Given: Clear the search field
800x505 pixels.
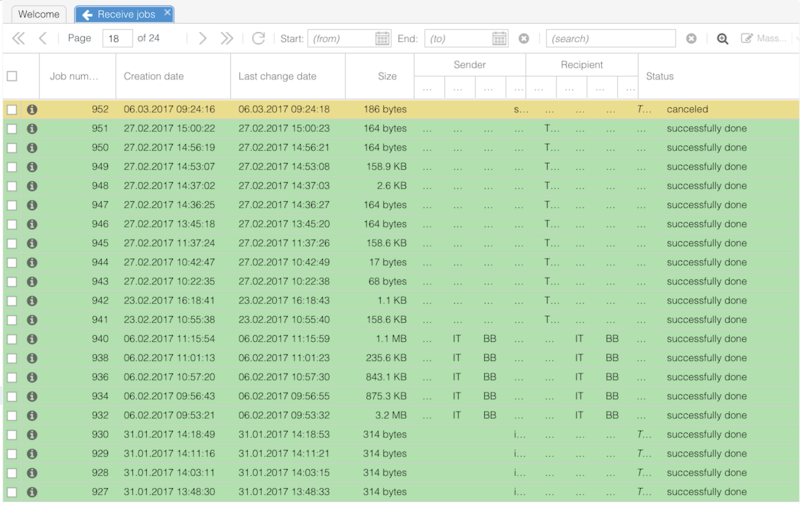Looking at the screenshot, I should (x=691, y=39).
